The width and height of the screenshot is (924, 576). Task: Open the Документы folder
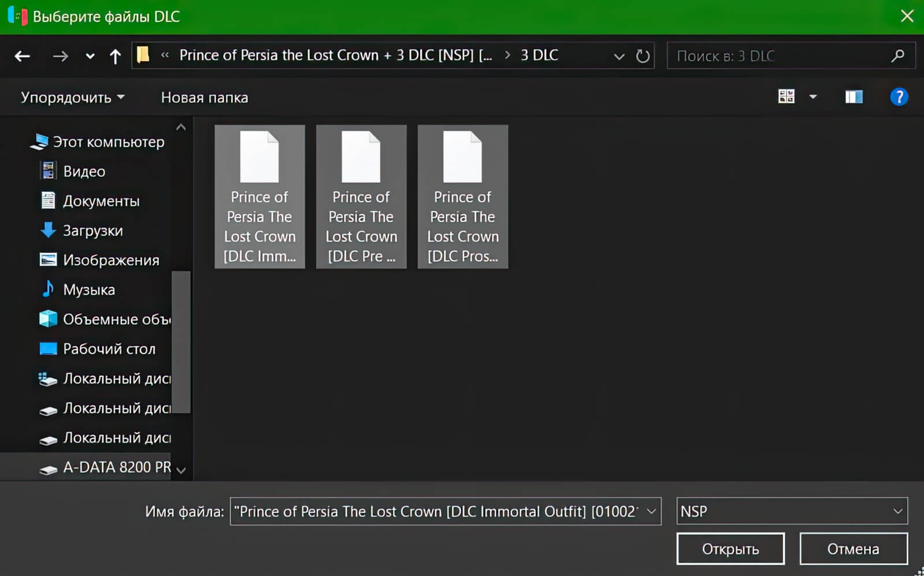point(101,200)
